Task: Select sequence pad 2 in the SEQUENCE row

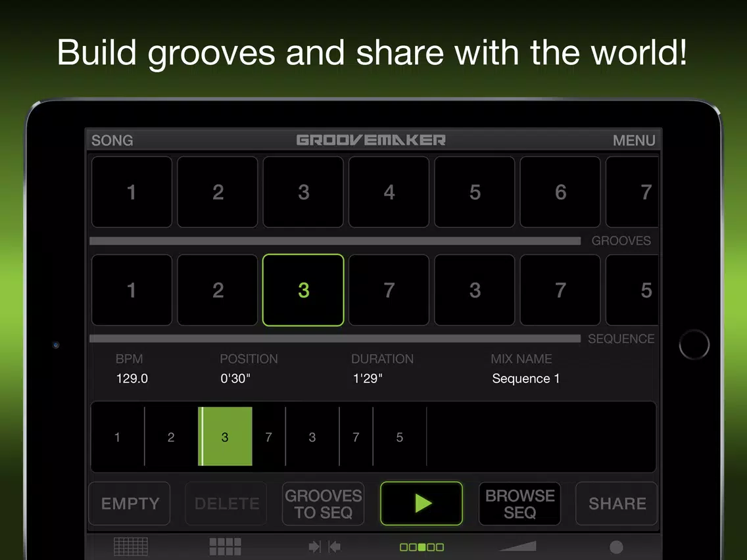Action: [x=218, y=290]
